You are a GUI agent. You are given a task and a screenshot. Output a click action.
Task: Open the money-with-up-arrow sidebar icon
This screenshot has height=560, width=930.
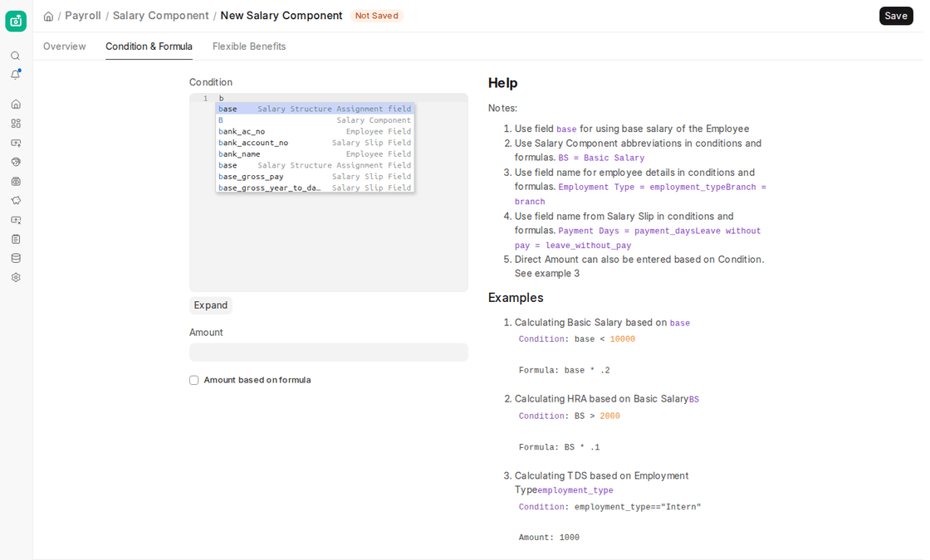[x=16, y=143]
